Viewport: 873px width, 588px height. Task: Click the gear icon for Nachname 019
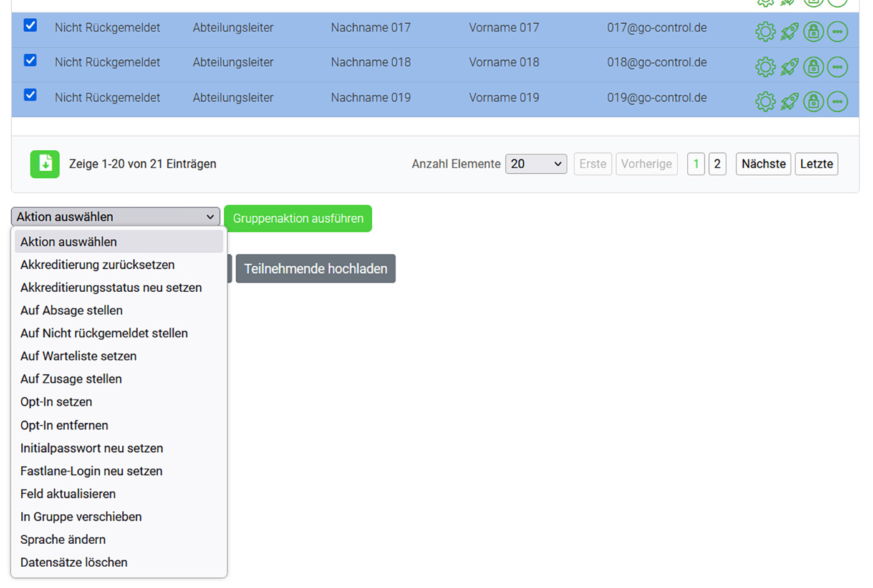click(x=765, y=101)
